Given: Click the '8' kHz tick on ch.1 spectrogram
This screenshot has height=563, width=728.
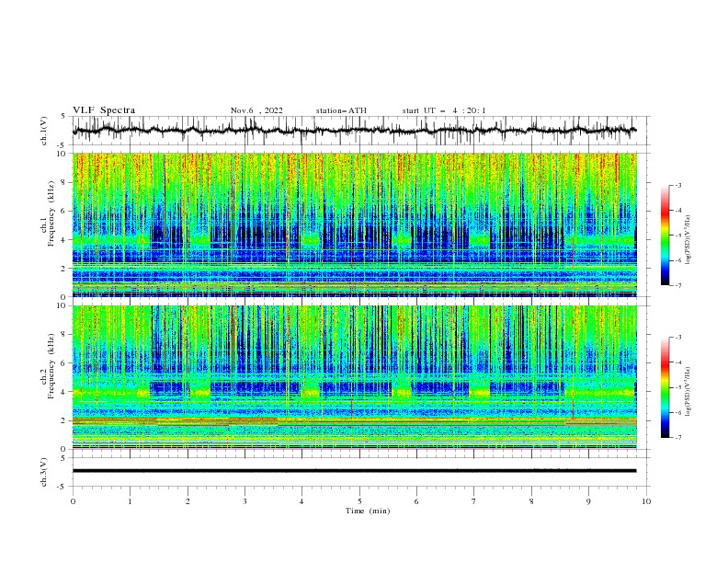Looking at the screenshot, I should coord(63,182).
